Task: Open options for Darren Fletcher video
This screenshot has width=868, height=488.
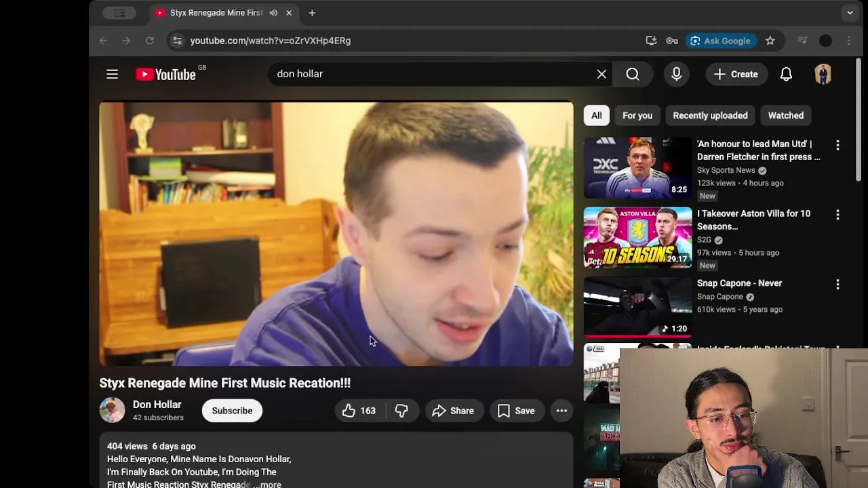Action: 837,145
